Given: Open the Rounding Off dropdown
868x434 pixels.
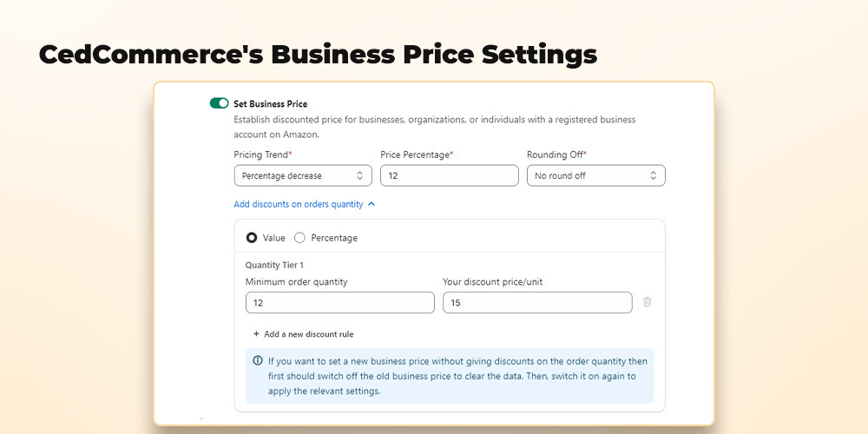Looking at the screenshot, I should [595, 175].
